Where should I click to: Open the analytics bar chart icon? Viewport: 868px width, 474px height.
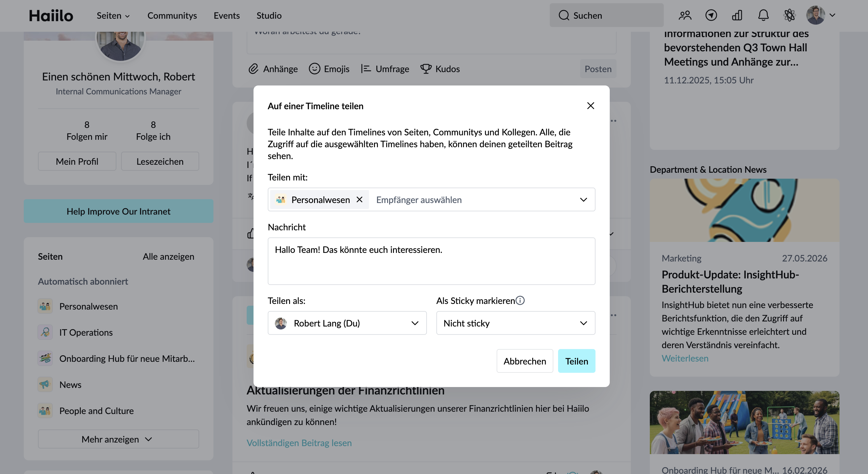737,15
